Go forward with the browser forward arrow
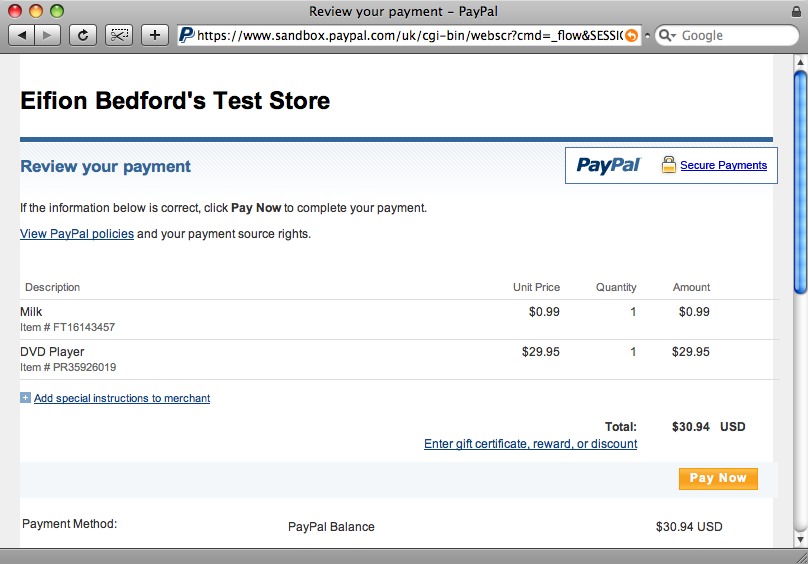Image resolution: width=808 pixels, height=564 pixels. 47,36
